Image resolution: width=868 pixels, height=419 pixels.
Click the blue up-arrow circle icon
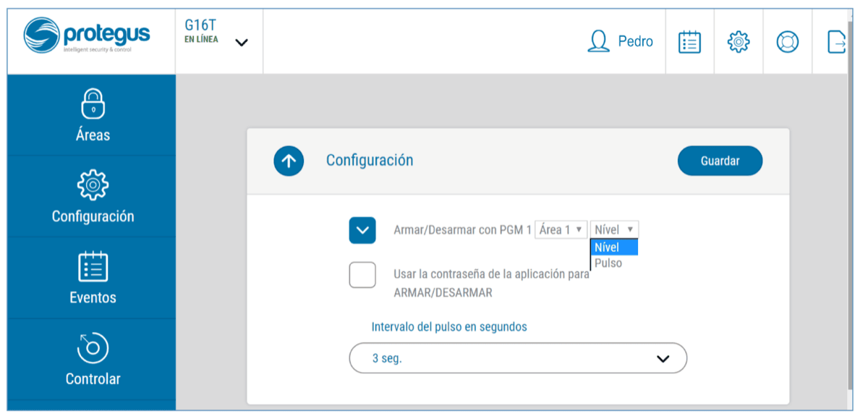(289, 161)
